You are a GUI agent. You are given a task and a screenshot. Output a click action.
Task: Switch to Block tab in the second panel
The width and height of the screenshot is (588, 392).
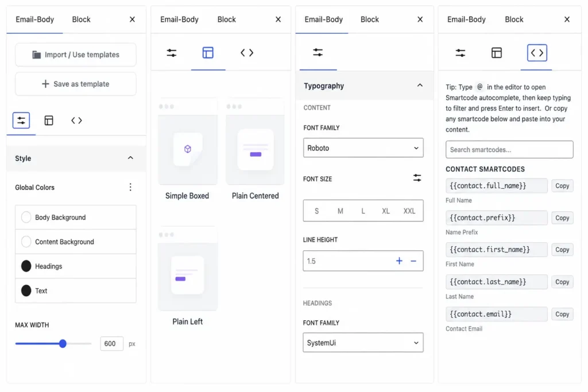tap(226, 20)
